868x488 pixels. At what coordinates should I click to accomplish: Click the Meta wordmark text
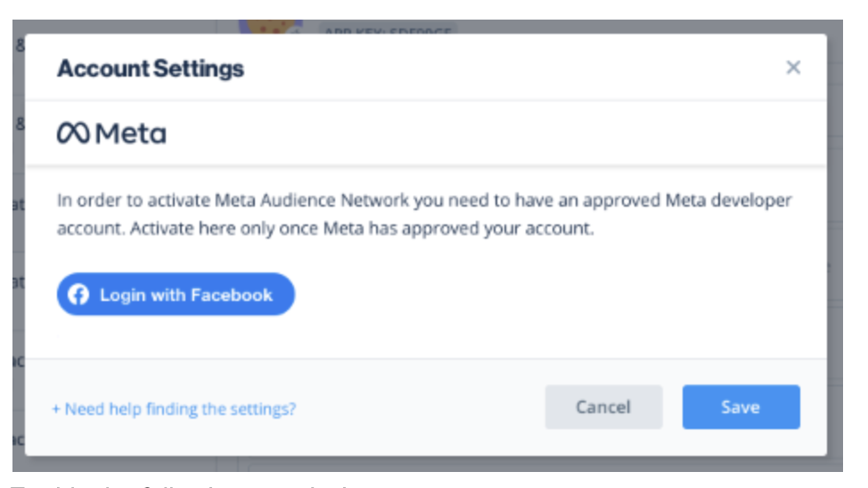130,134
